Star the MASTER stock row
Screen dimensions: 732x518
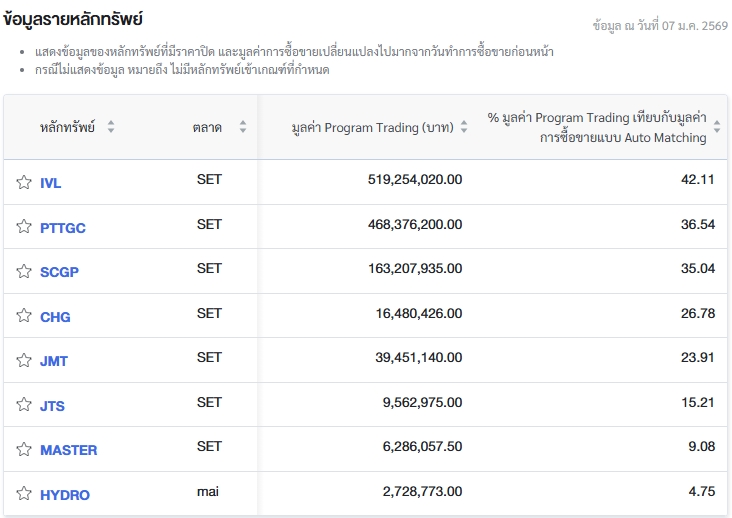click(24, 449)
